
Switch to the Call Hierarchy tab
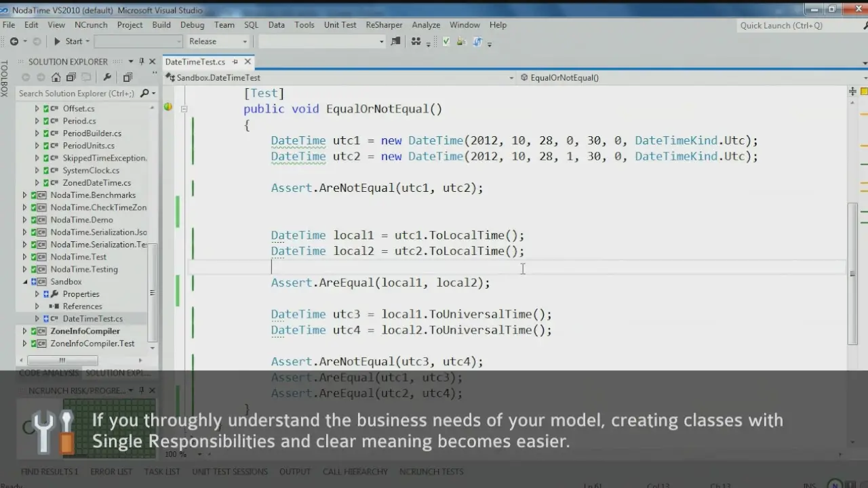pos(355,472)
